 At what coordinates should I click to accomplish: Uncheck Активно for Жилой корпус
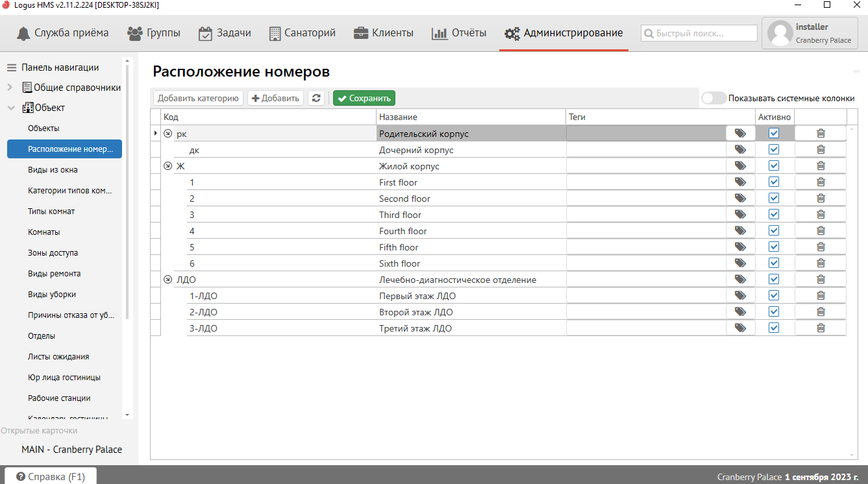[774, 165]
